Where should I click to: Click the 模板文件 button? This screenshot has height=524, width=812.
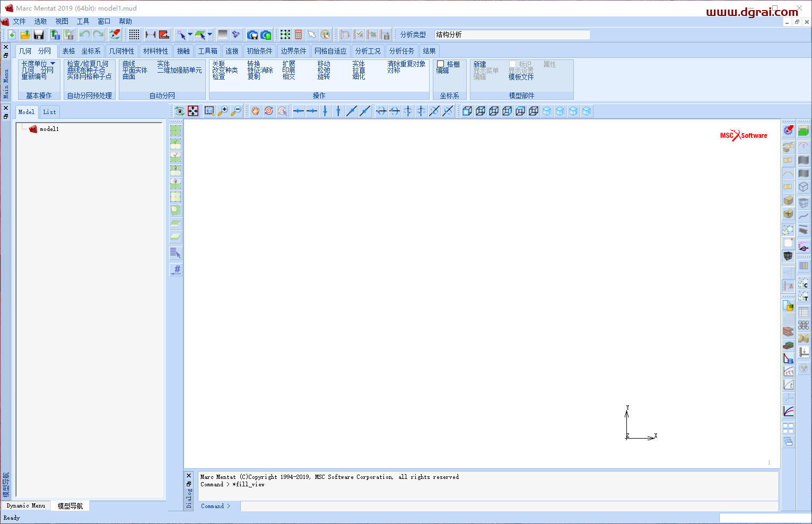coord(521,77)
